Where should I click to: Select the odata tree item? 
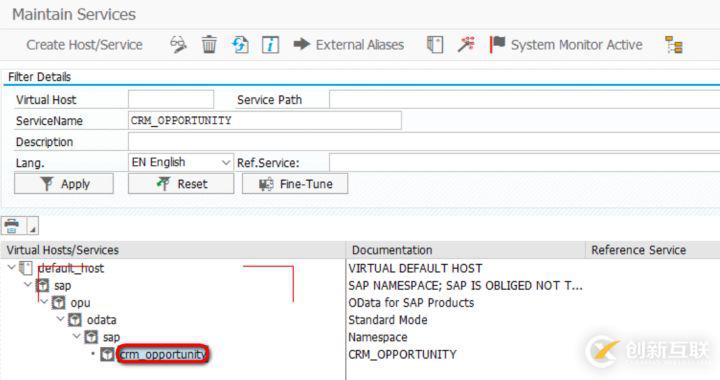coord(101,320)
